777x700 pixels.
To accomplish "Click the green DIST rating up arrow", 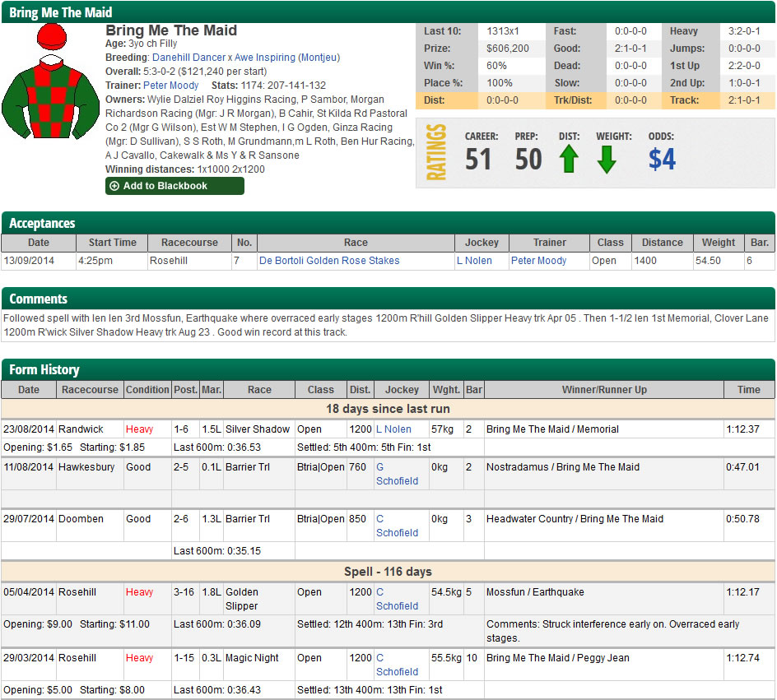I will click(x=569, y=159).
